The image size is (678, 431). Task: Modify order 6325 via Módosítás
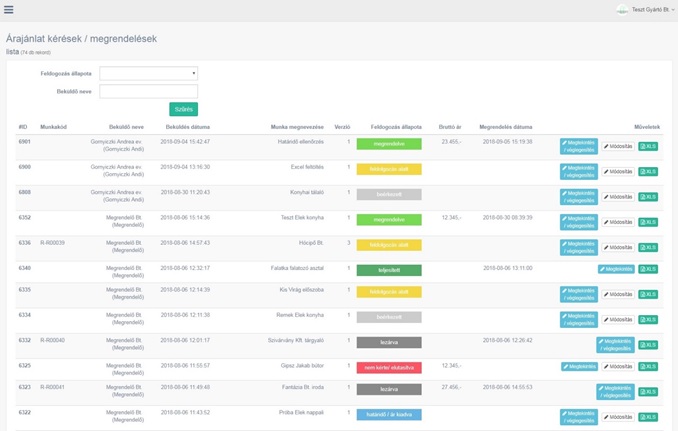click(x=617, y=367)
